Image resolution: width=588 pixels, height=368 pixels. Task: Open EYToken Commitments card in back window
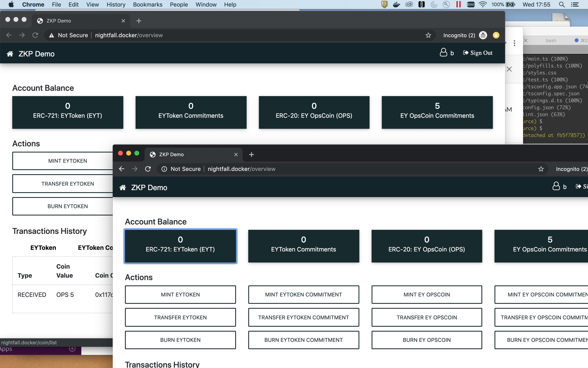point(191,112)
